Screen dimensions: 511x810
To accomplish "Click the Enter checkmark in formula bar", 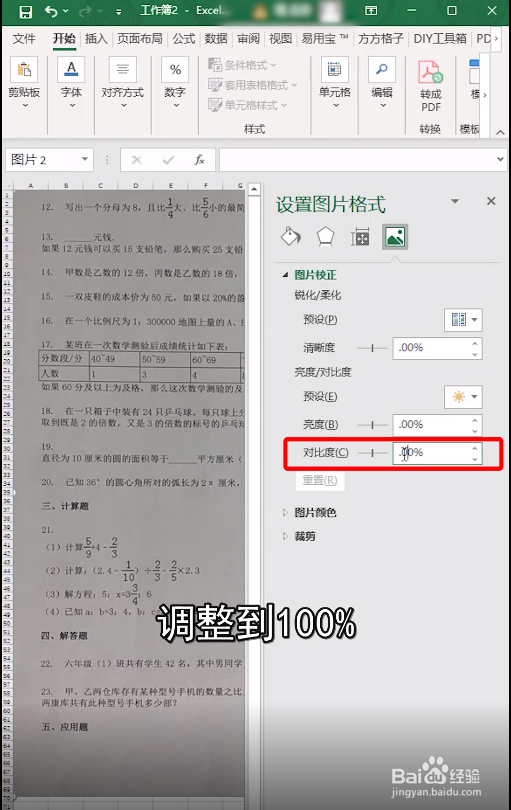I will 168,160.
